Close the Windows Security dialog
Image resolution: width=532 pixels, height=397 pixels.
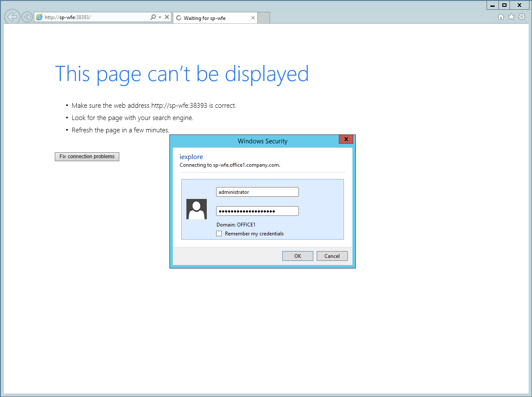pyautogui.click(x=346, y=140)
